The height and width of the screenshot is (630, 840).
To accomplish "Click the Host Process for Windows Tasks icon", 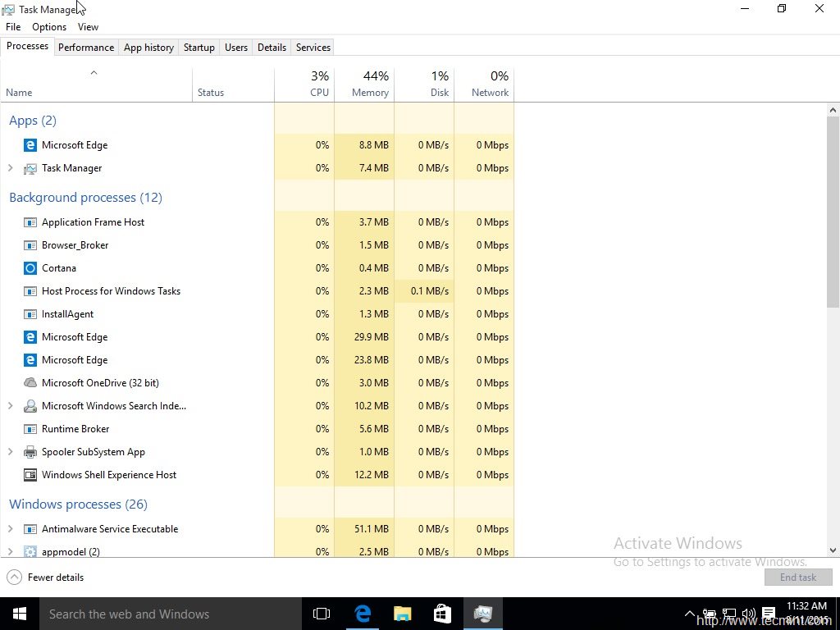I will point(30,290).
